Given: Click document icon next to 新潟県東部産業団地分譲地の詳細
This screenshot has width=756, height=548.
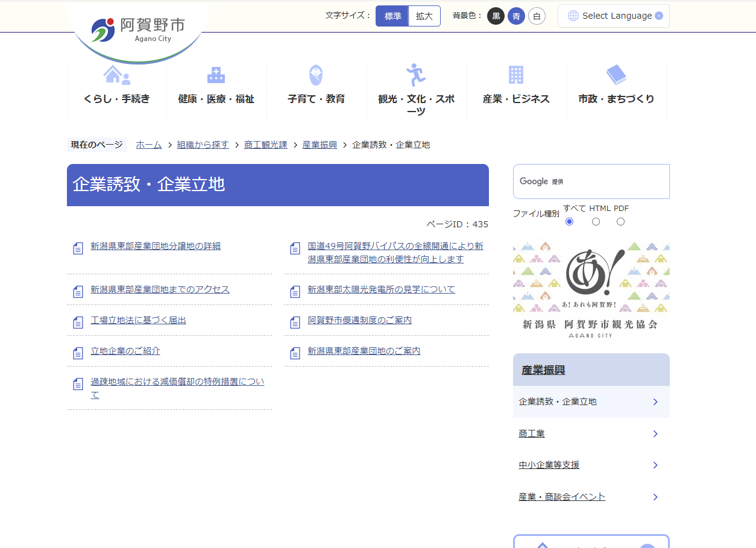Looking at the screenshot, I should pyautogui.click(x=78, y=248).
